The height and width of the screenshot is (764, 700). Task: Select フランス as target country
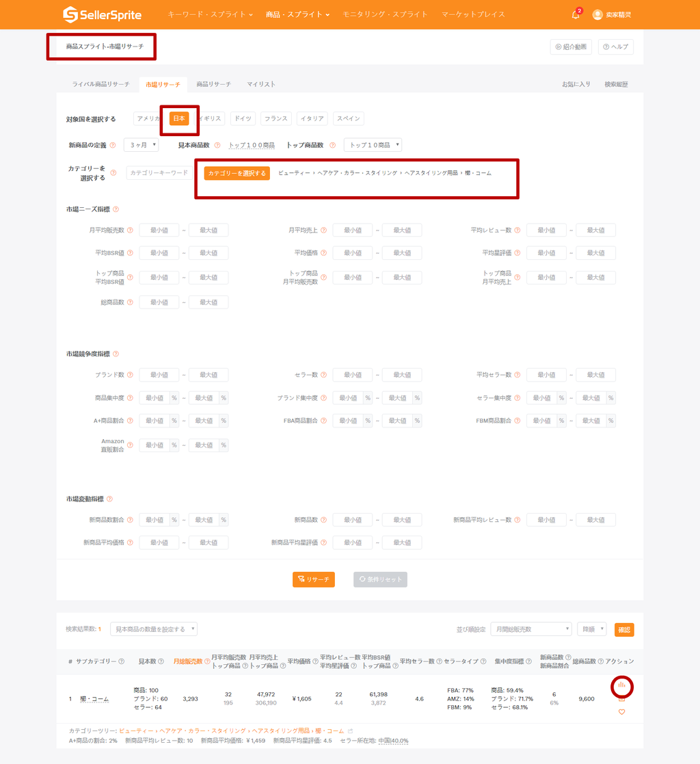coord(275,118)
